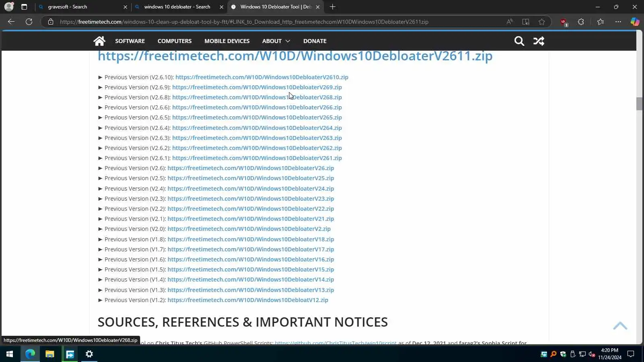Download Windows10DebloaterV264.zip link

tap(257, 128)
